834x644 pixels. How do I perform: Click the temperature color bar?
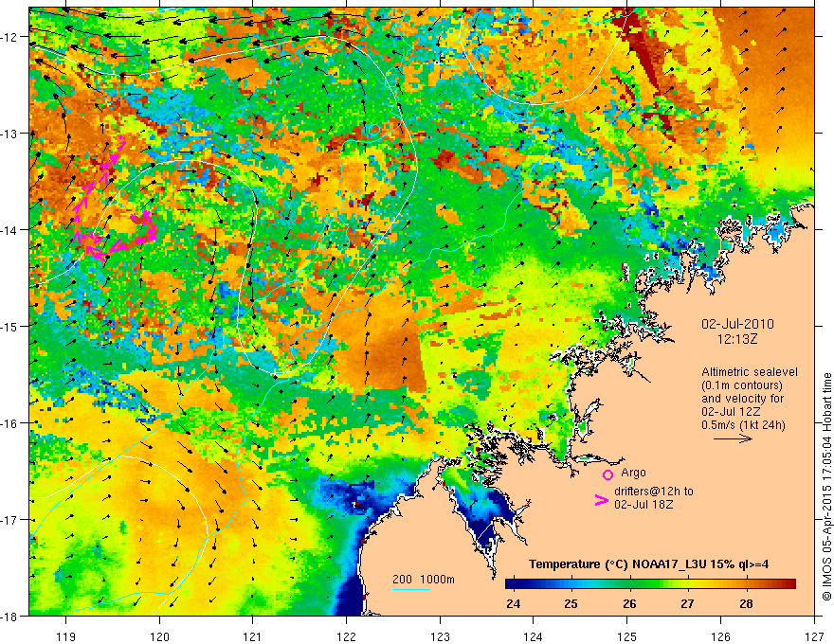click(x=650, y=584)
